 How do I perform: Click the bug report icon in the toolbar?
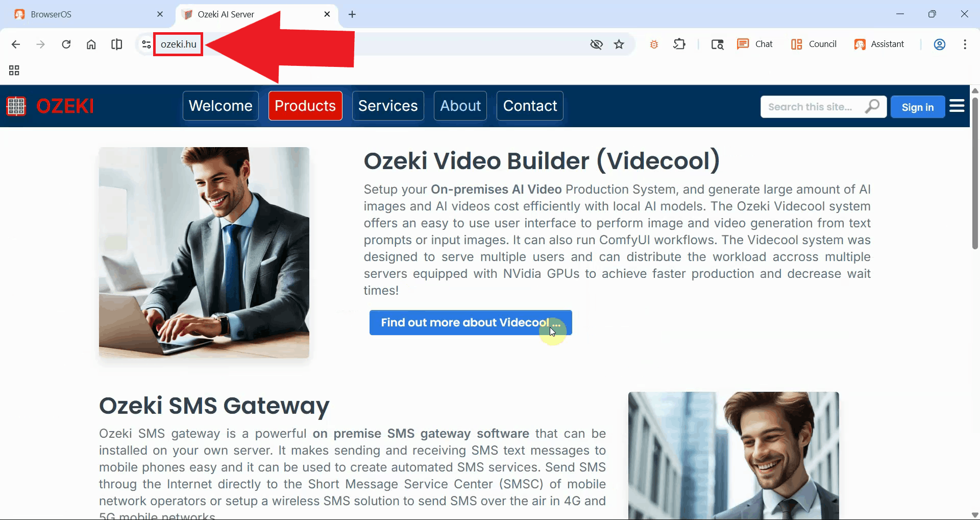pyautogui.click(x=654, y=44)
